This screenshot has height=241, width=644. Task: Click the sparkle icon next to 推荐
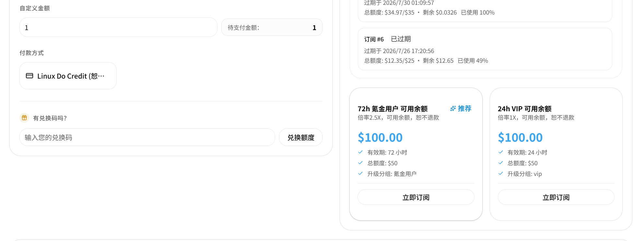click(453, 108)
